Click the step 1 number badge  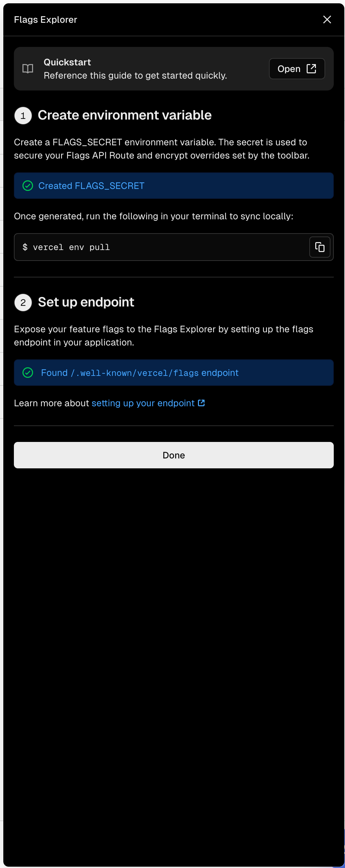pyautogui.click(x=23, y=116)
